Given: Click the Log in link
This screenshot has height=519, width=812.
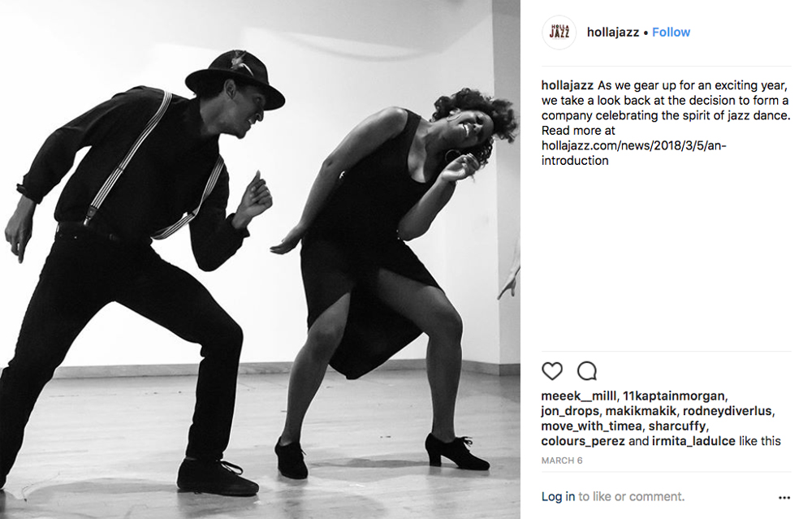Looking at the screenshot, I should coord(558,496).
